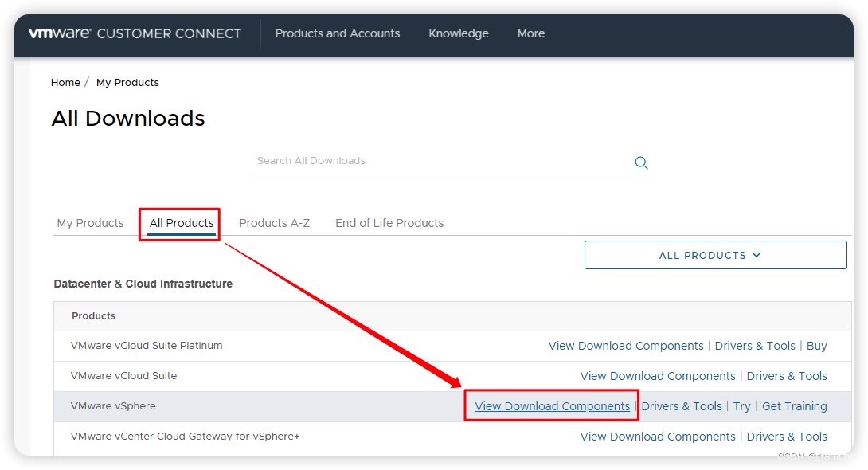
Task: View Download Components for VMware vCloud Suite
Action: point(658,377)
